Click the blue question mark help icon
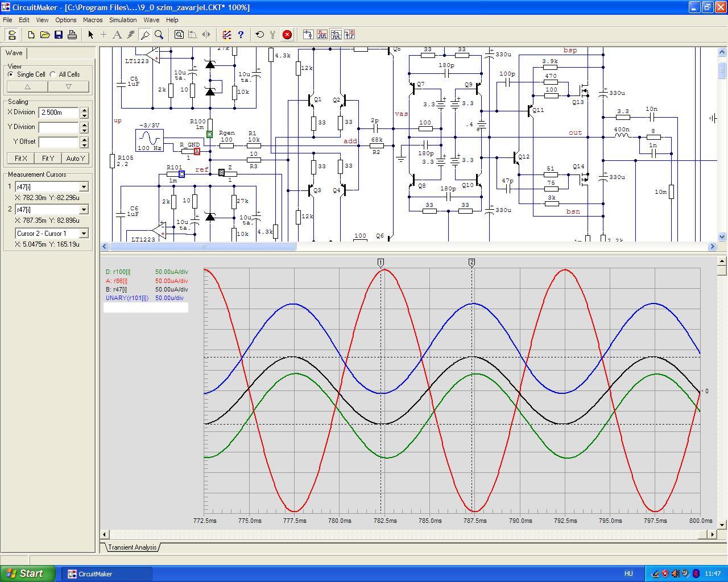Viewport: 728px width, 582px height. 241,35
